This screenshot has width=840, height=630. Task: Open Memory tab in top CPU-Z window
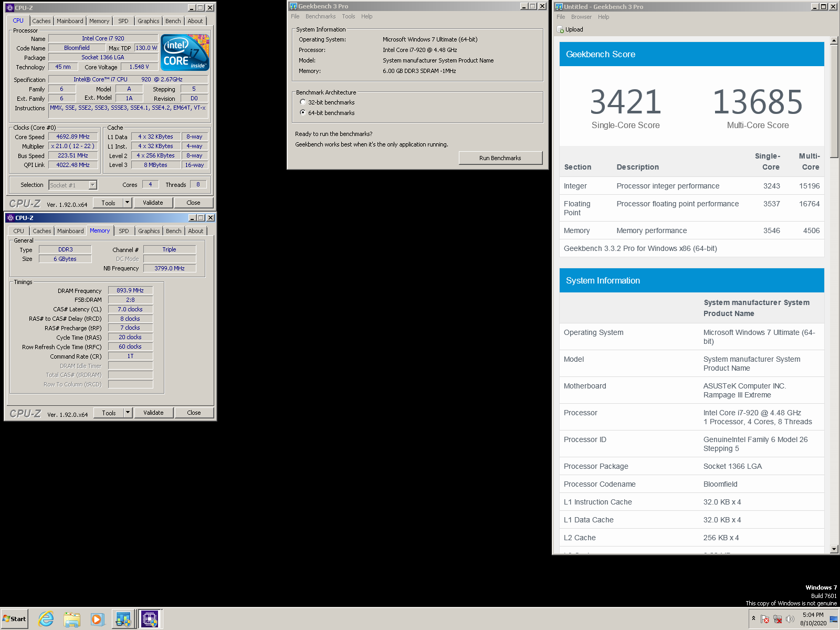[x=99, y=21]
